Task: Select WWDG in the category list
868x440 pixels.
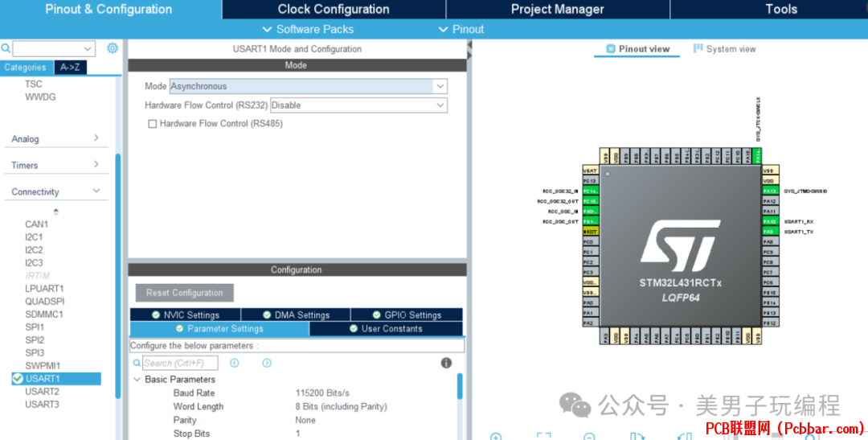Action: 40,97
